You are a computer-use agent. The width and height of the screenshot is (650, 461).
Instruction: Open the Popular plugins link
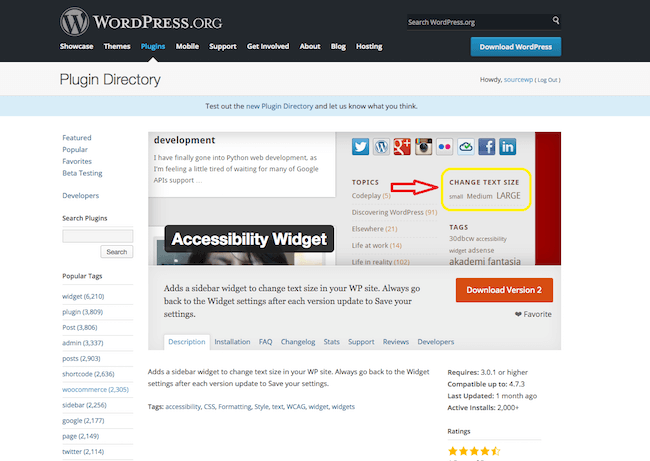click(x=75, y=150)
